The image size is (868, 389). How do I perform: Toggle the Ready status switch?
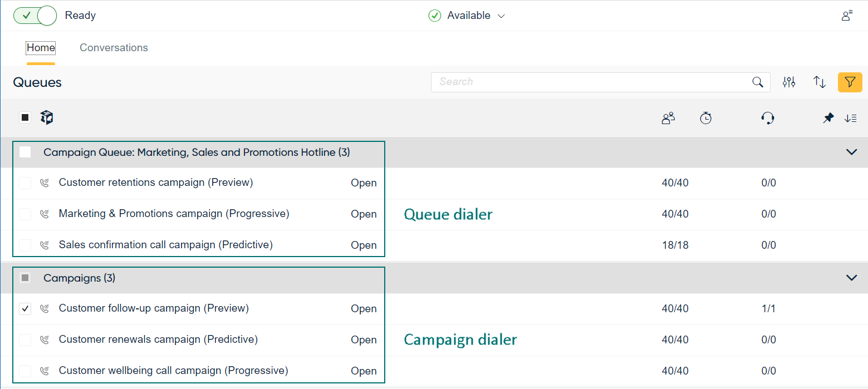click(35, 16)
